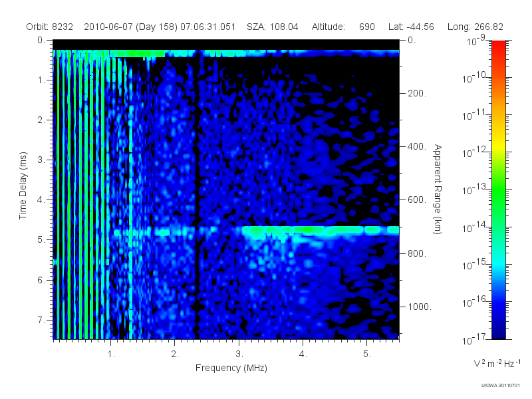
Task: Click the '800.' apparent range tick label
Action: [417, 253]
